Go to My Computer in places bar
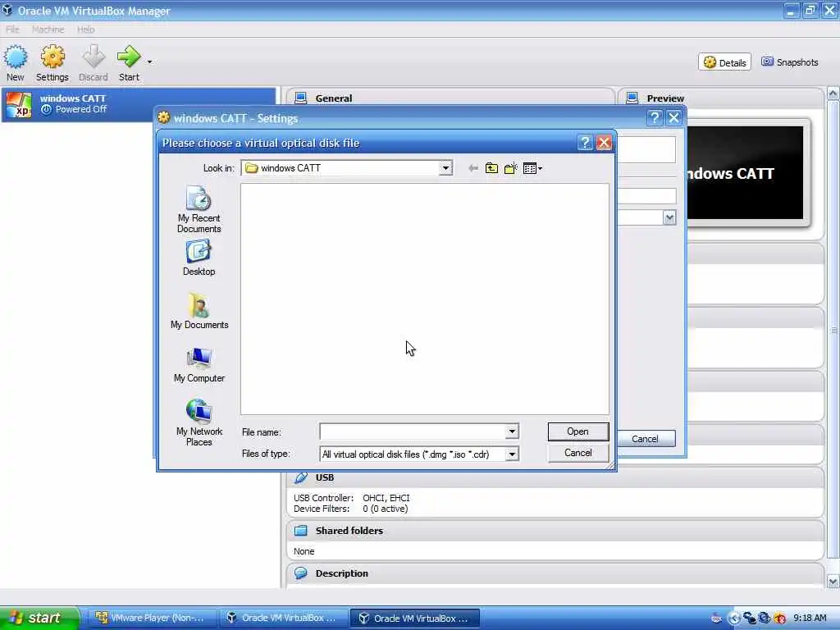Image resolution: width=840 pixels, height=630 pixels. [199, 365]
